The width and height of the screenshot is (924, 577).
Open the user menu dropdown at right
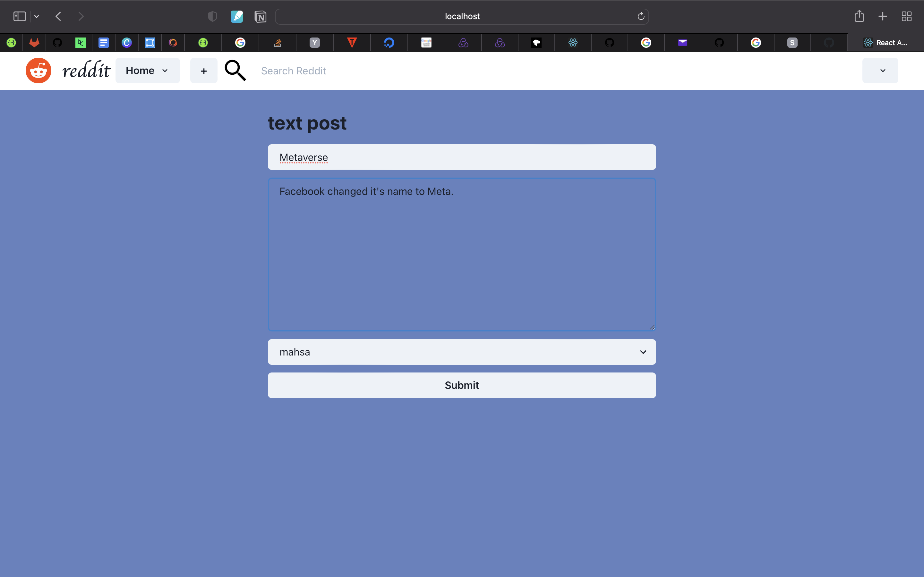click(880, 71)
